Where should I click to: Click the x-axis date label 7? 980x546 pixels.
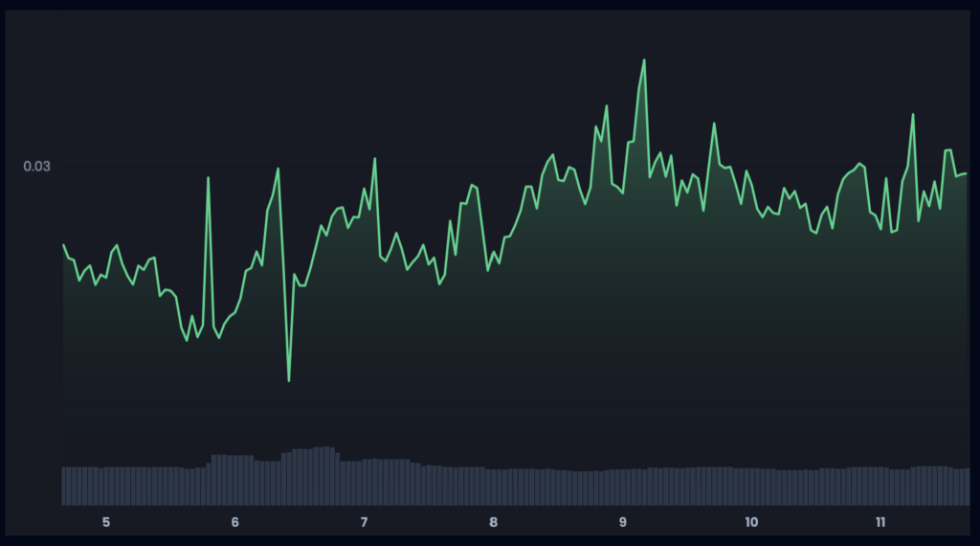tap(364, 522)
